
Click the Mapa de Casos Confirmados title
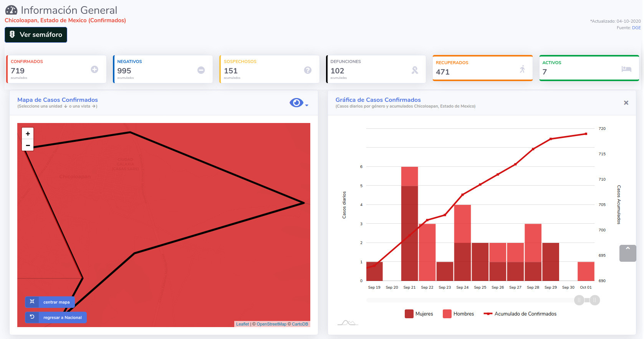(x=58, y=100)
